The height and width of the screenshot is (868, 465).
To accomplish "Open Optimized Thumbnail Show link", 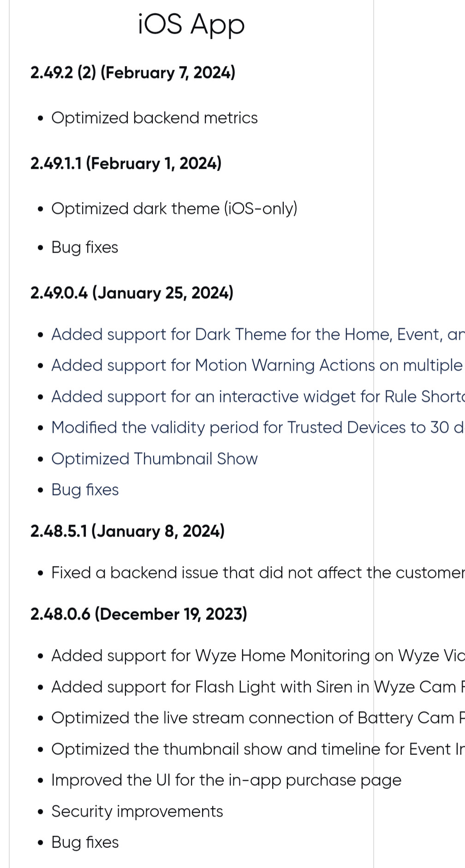I will tap(155, 459).
